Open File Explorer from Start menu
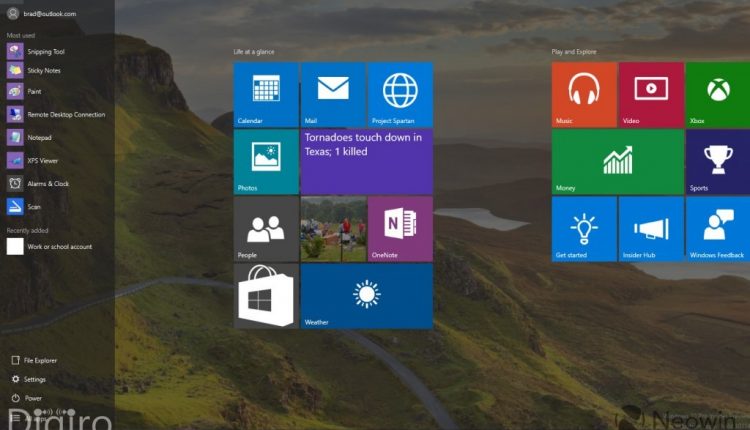 tap(34, 360)
